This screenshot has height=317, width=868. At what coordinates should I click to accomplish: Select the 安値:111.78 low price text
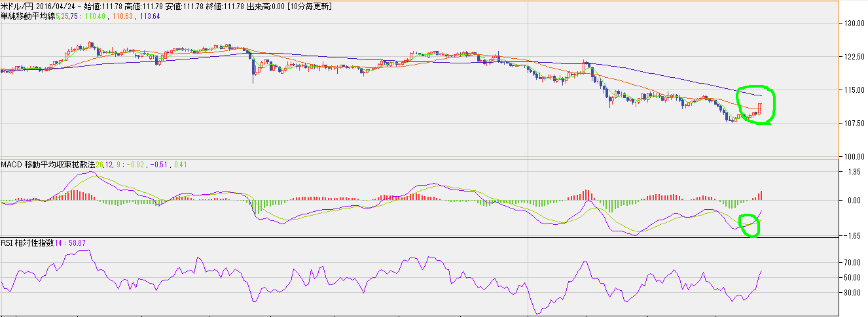click(185, 6)
